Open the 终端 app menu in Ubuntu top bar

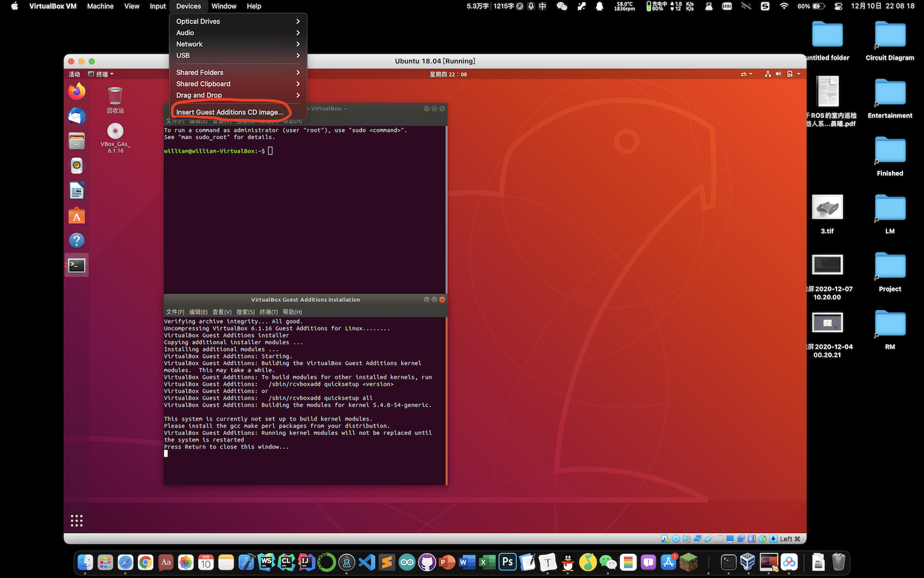[x=101, y=74]
